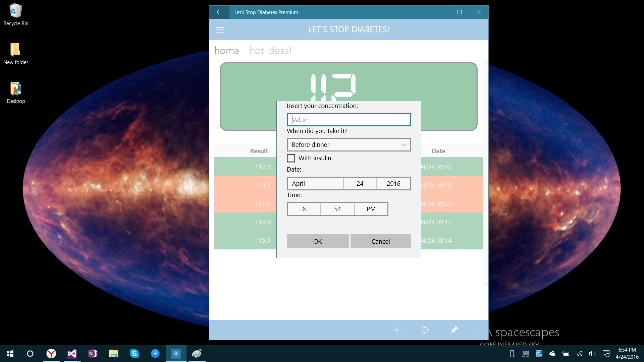
Task: Enable the With insulin checkbox
Action: click(291, 158)
